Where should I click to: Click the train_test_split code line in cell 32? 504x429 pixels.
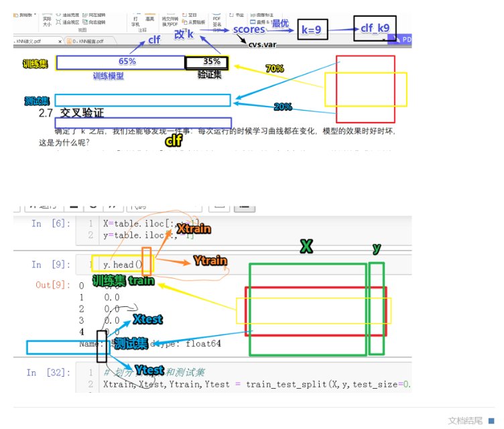pos(257,384)
